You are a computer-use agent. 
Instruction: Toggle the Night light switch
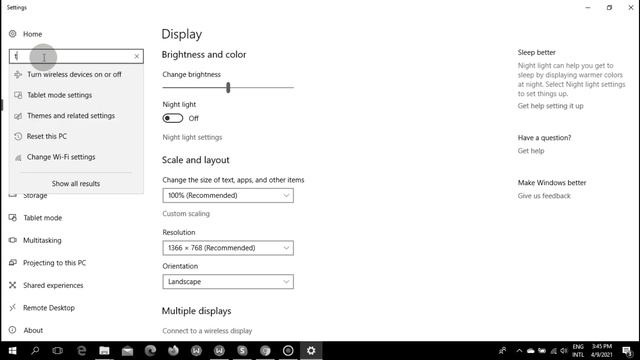pyautogui.click(x=173, y=118)
